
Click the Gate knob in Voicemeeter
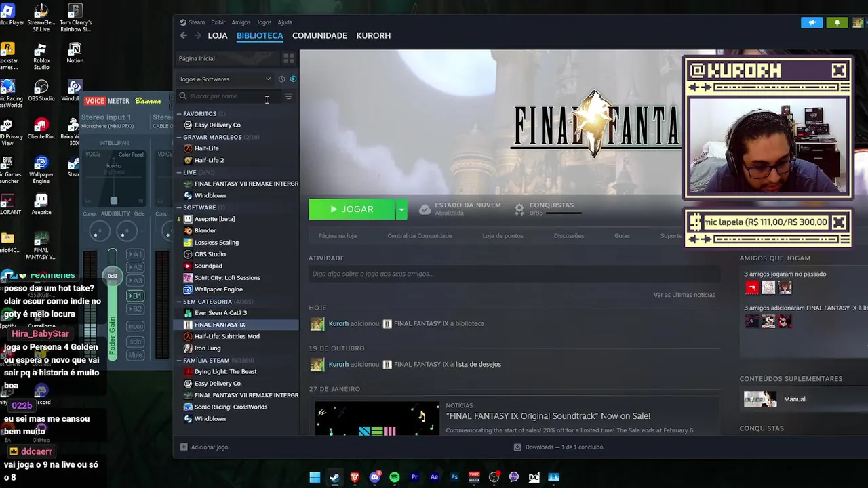pyautogui.click(x=126, y=232)
